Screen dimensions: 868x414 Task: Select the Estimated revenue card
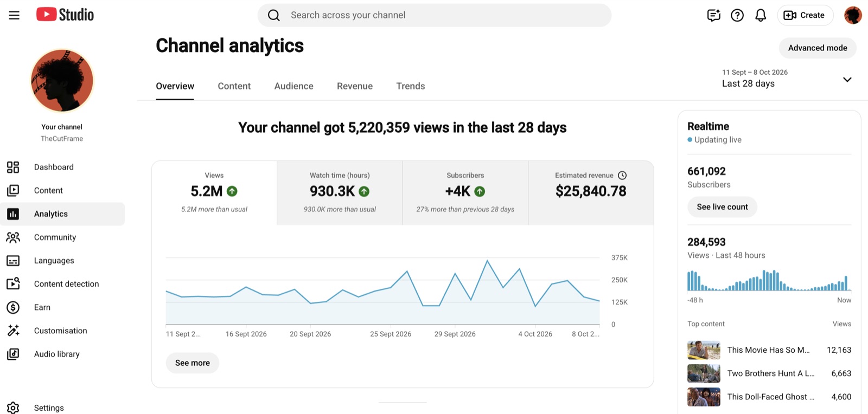(x=591, y=192)
